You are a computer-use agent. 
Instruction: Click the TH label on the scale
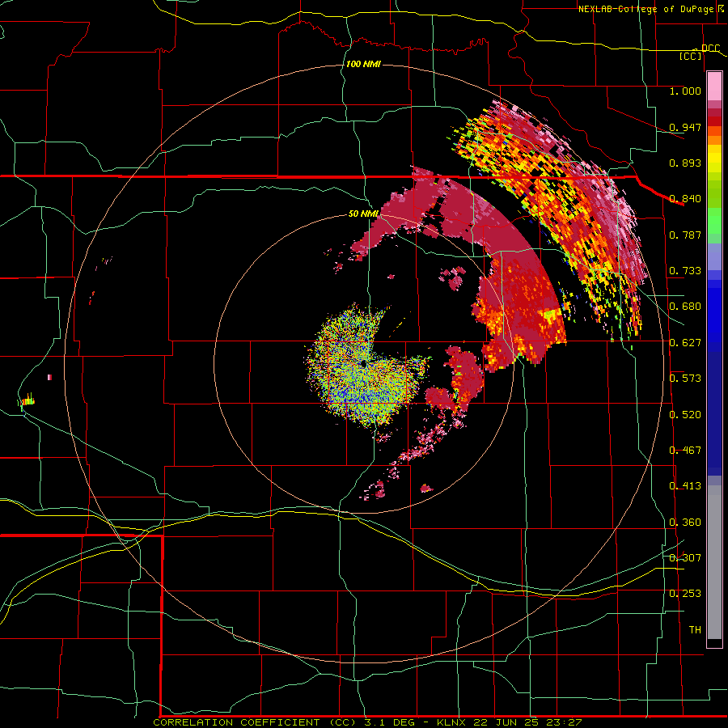[695, 630]
